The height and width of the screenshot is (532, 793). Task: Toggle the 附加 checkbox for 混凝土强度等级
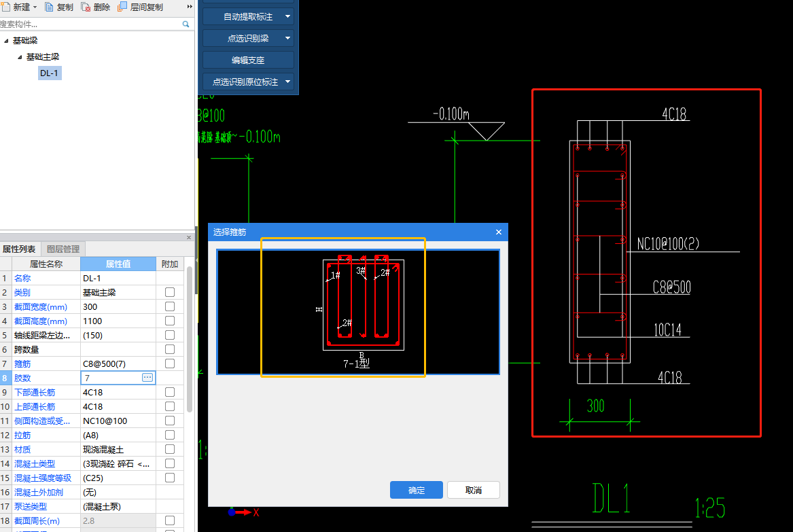(170, 478)
